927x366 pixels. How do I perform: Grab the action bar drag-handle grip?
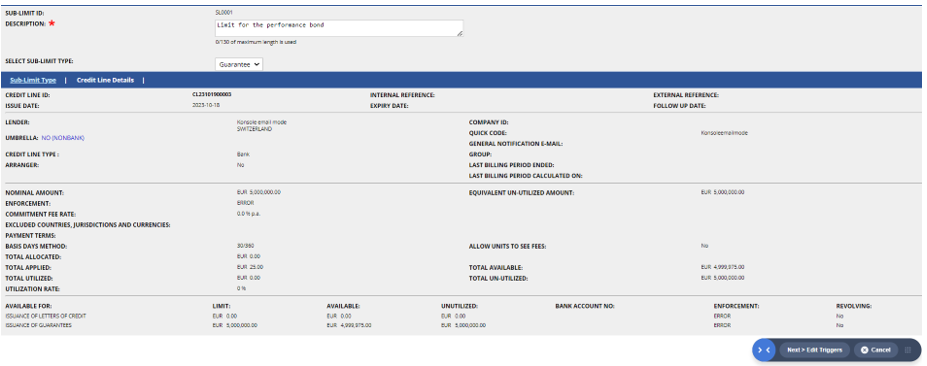(x=907, y=350)
